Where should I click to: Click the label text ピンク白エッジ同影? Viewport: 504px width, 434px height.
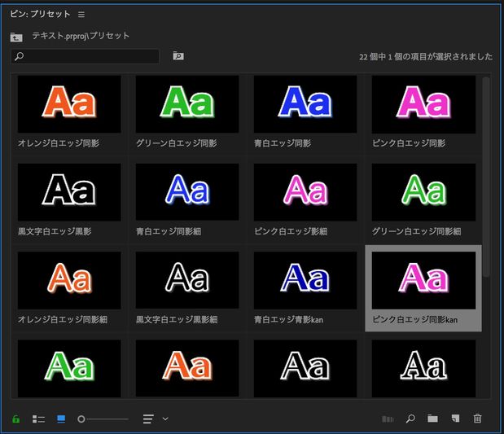409,143
